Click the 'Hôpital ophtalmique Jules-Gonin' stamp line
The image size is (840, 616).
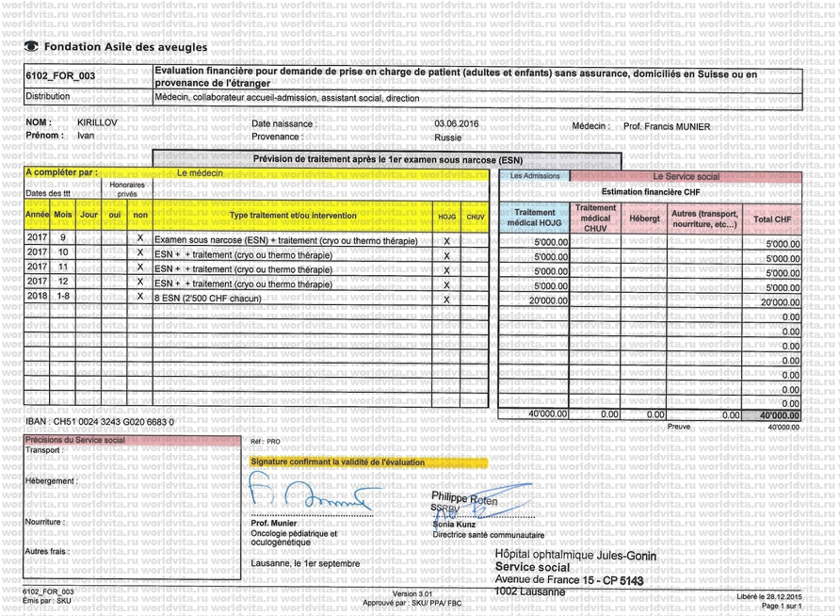575,556
